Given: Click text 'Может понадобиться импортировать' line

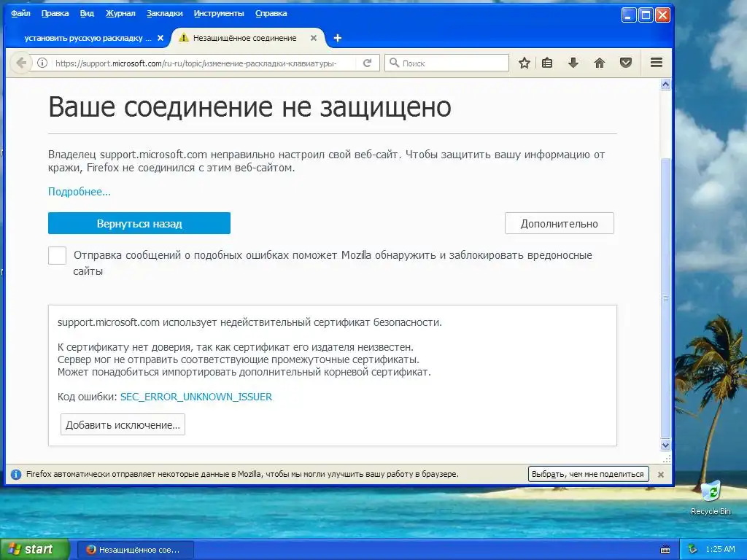Looking at the screenshot, I should [x=244, y=372].
